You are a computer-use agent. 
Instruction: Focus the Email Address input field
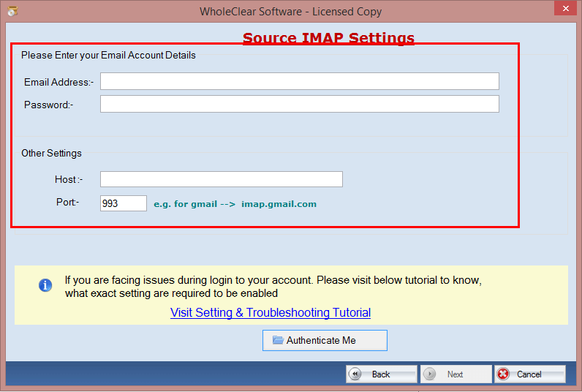click(x=299, y=81)
